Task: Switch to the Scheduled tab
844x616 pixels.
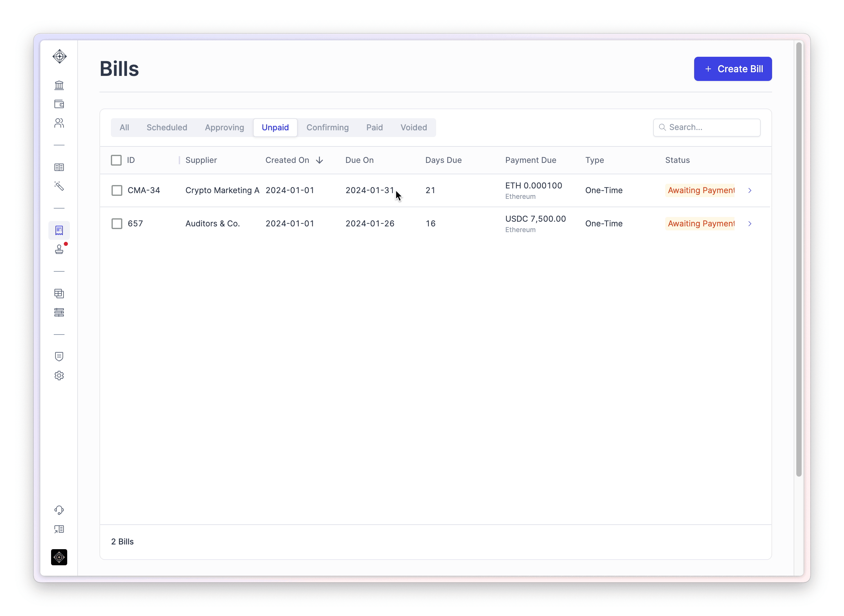Action: click(167, 128)
